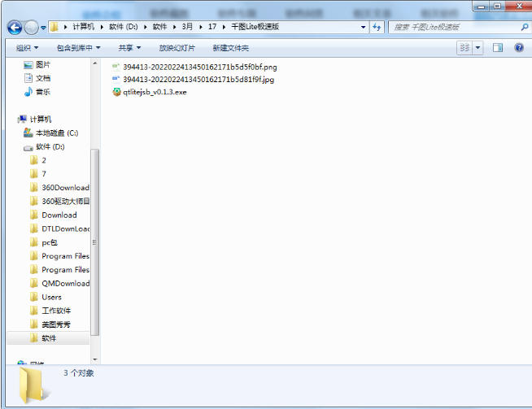Screen dimensions: 532x409
Task: Select 文档 library in the navigation pane
Action: (x=43, y=78)
